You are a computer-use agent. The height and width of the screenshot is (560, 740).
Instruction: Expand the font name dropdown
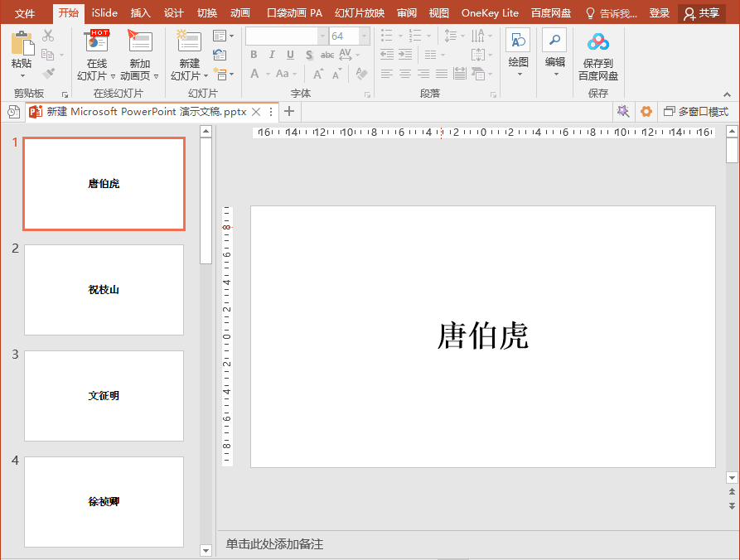[322, 36]
